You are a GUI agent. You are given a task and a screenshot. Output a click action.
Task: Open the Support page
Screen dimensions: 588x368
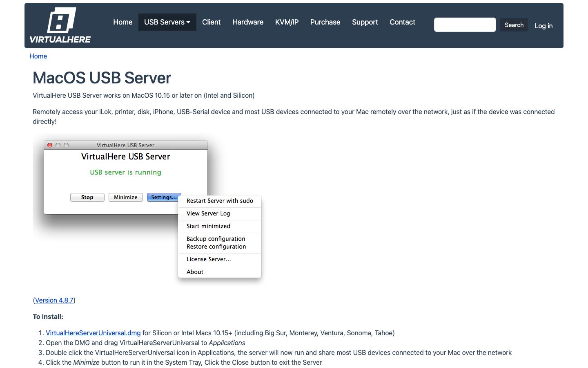point(365,22)
